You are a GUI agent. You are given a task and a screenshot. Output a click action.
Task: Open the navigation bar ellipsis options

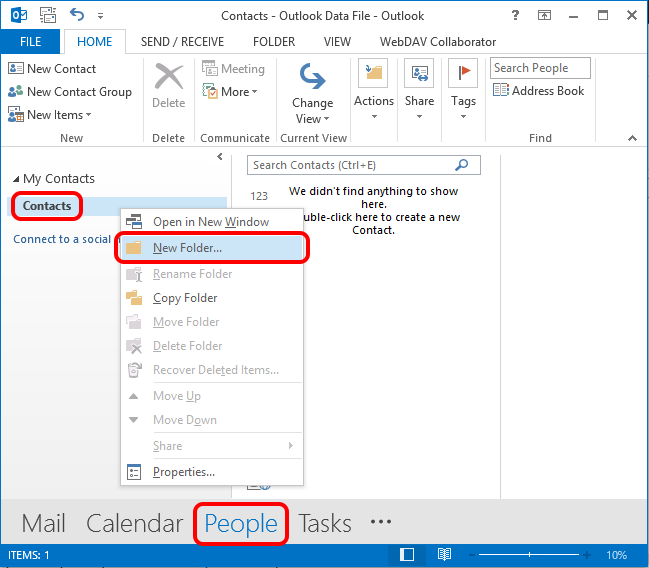pos(381,522)
